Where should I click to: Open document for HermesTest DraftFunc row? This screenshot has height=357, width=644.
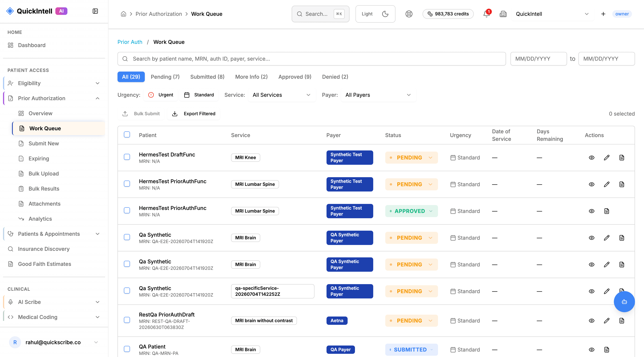click(x=622, y=157)
